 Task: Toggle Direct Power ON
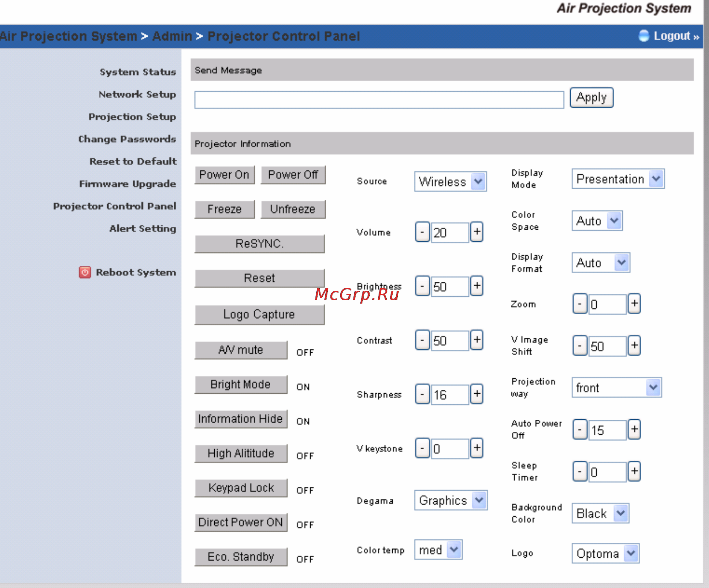241,522
